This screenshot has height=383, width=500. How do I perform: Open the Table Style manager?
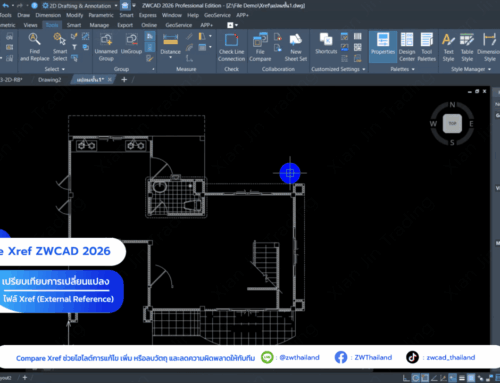click(x=467, y=47)
